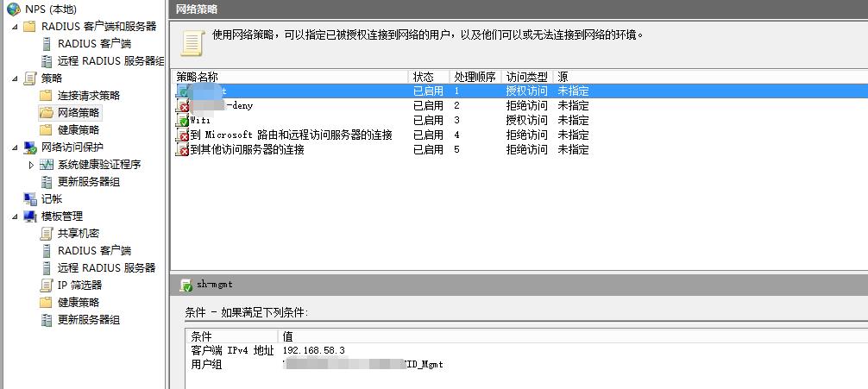Click the NPS (本地) root globe icon
Screen dimensions: 868x389
[14, 9]
